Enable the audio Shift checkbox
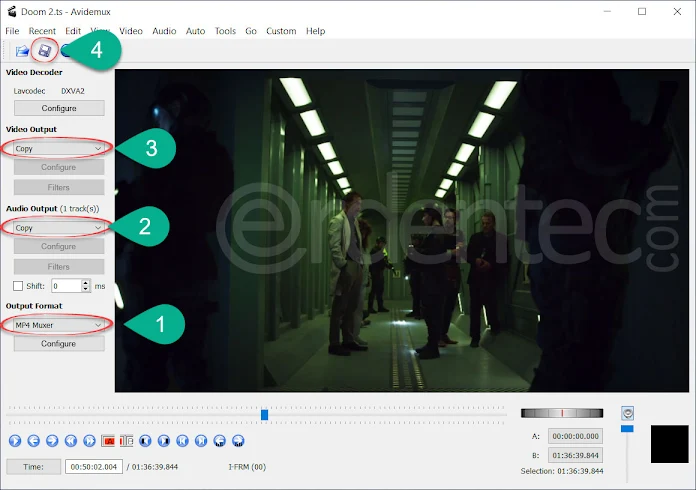Viewport: 696px width, 490px height. [x=18, y=286]
